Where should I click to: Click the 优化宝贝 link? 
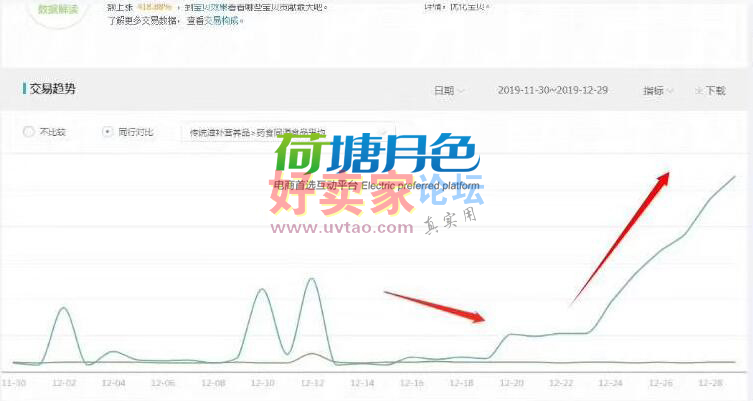coord(469,7)
